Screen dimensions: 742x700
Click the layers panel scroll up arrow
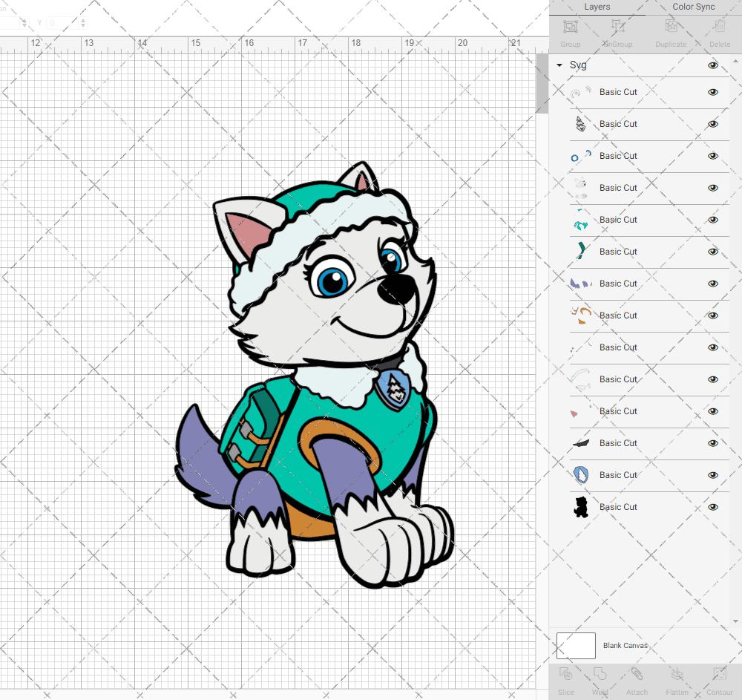735,62
